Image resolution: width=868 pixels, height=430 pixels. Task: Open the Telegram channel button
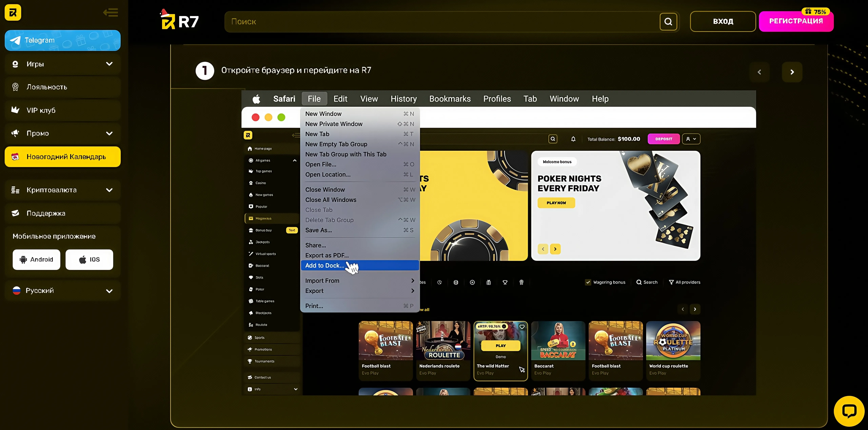click(x=63, y=40)
